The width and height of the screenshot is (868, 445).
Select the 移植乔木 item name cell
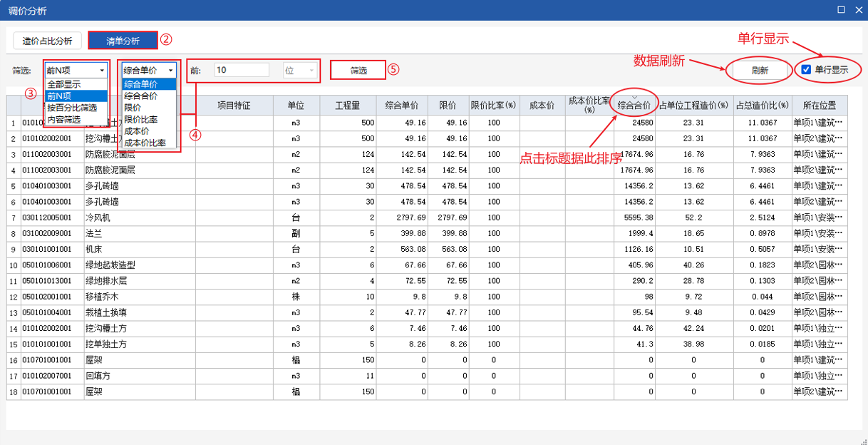pos(139,297)
